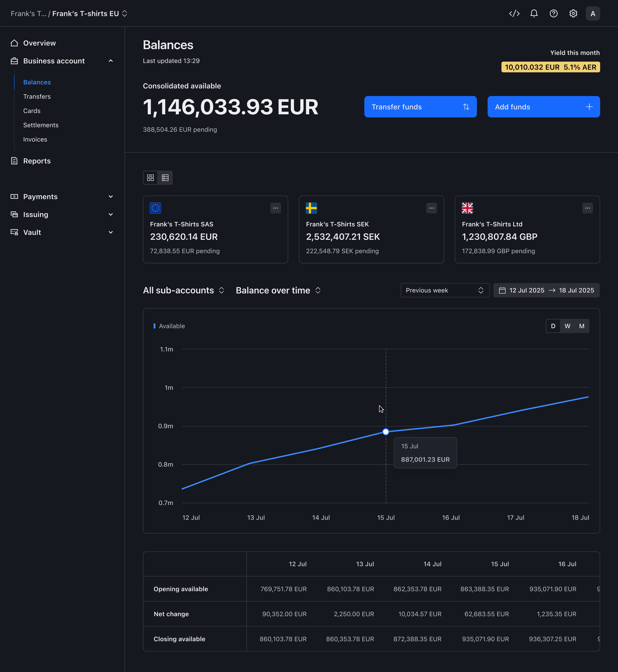Click the 935,071.90 EUR closing available cell
Screen dimensions: 618x672
click(485, 639)
